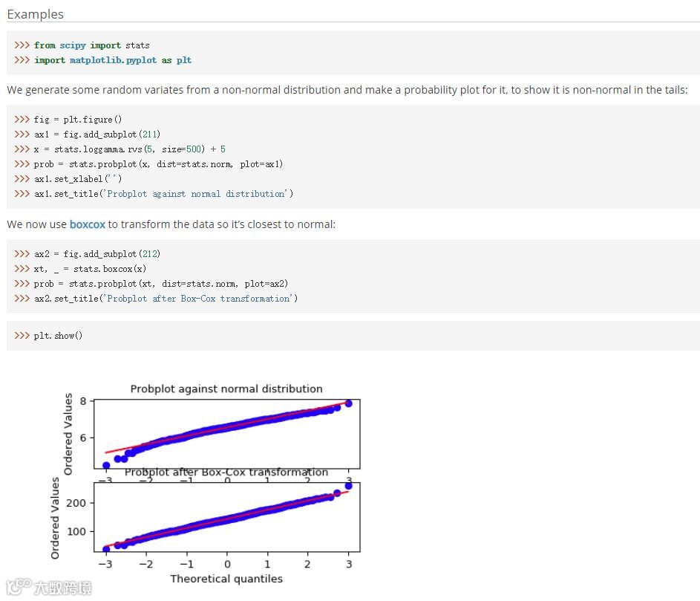This screenshot has width=700, height=601.
Task: Click the 'ax2 = fig.add_subplot(212)' code line
Action: pyautogui.click(x=97, y=253)
